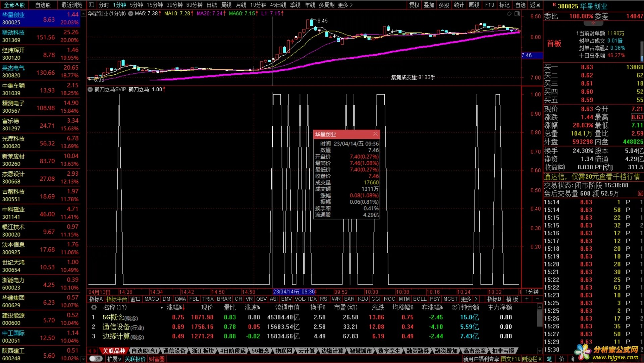The width and height of the screenshot is (644, 363).
Task: Click the 画线 drawing button
Action: click(474, 5)
